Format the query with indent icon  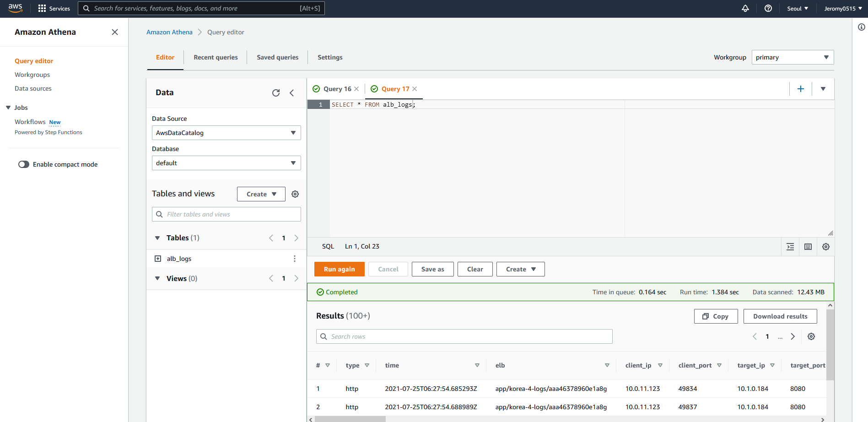[790, 247]
